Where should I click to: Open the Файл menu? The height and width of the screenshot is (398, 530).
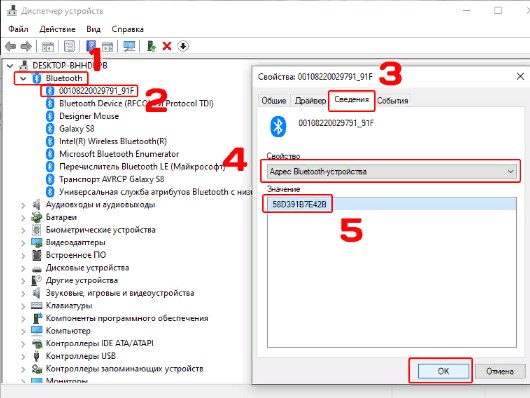tap(18, 29)
